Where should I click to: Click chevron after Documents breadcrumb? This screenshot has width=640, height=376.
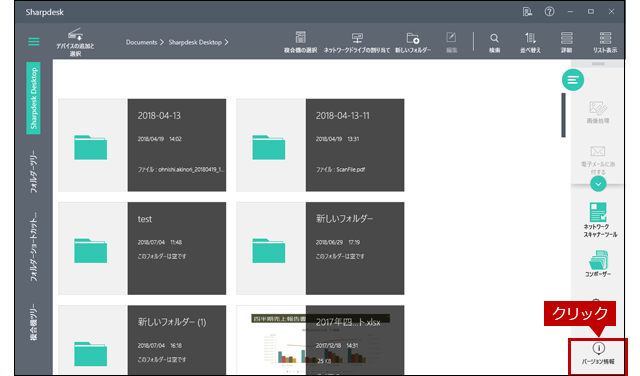coord(162,42)
